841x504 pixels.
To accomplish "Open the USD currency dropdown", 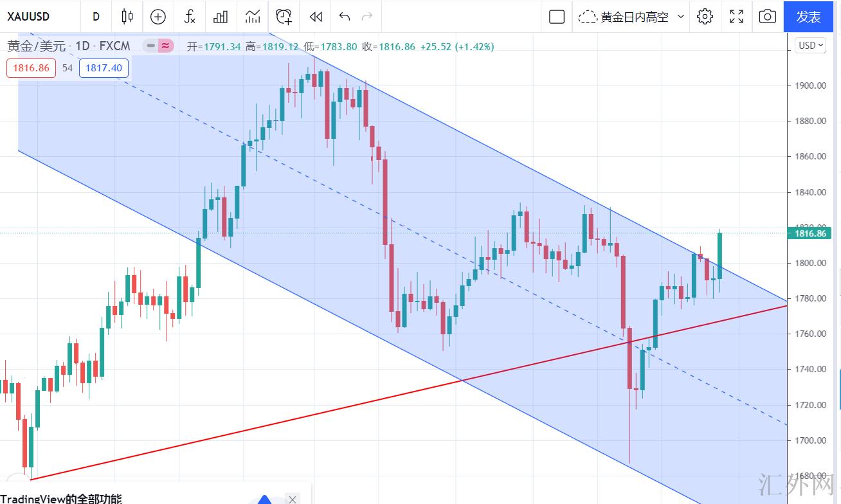I will [x=811, y=46].
